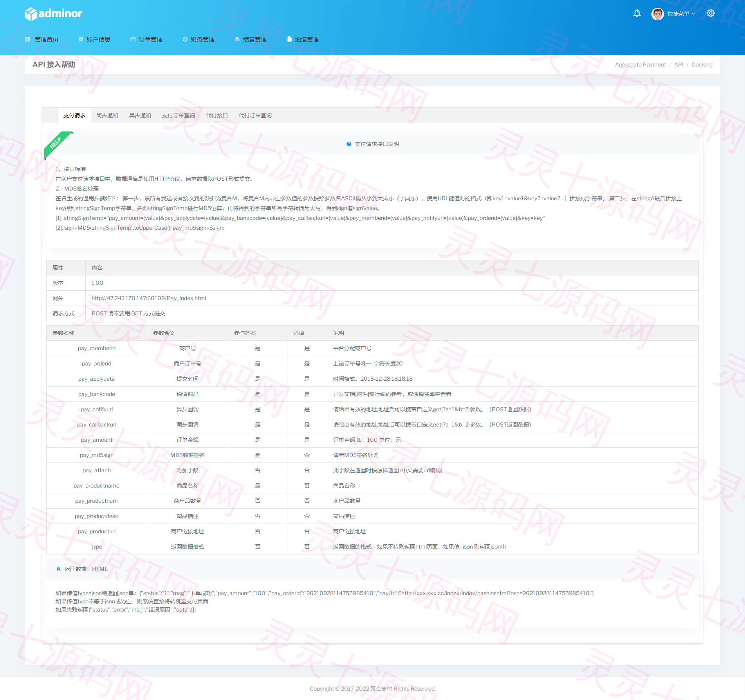Click the 管理首页 grid icon
745x700 pixels.
click(x=28, y=39)
